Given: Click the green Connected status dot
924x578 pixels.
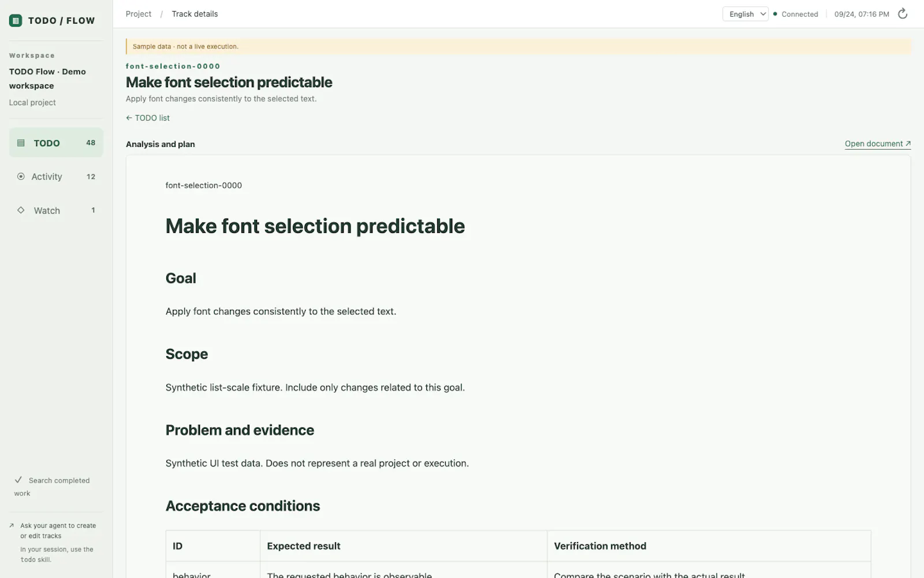Looking at the screenshot, I should click(775, 14).
